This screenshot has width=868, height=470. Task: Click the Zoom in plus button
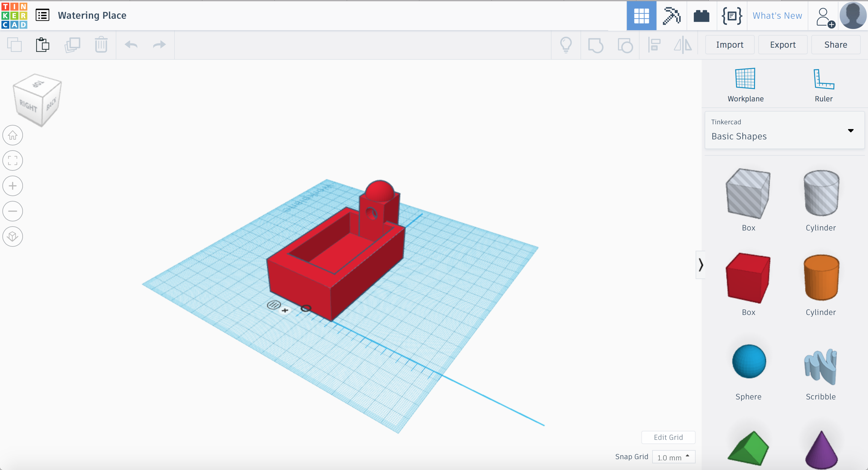click(x=13, y=186)
